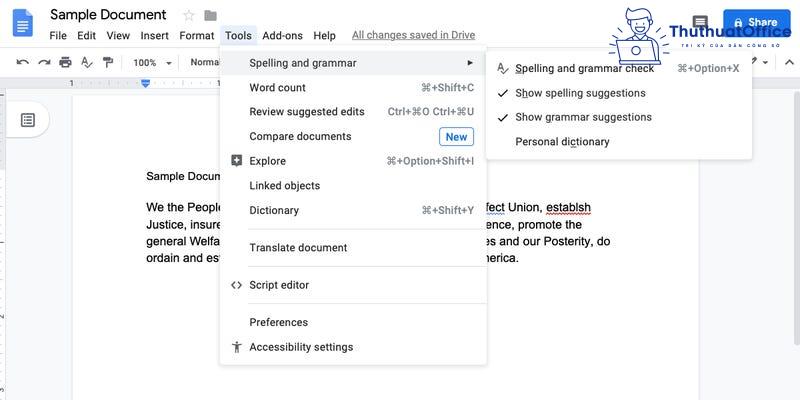
Task: Click the spell check toolbar icon
Action: point(87,62)
